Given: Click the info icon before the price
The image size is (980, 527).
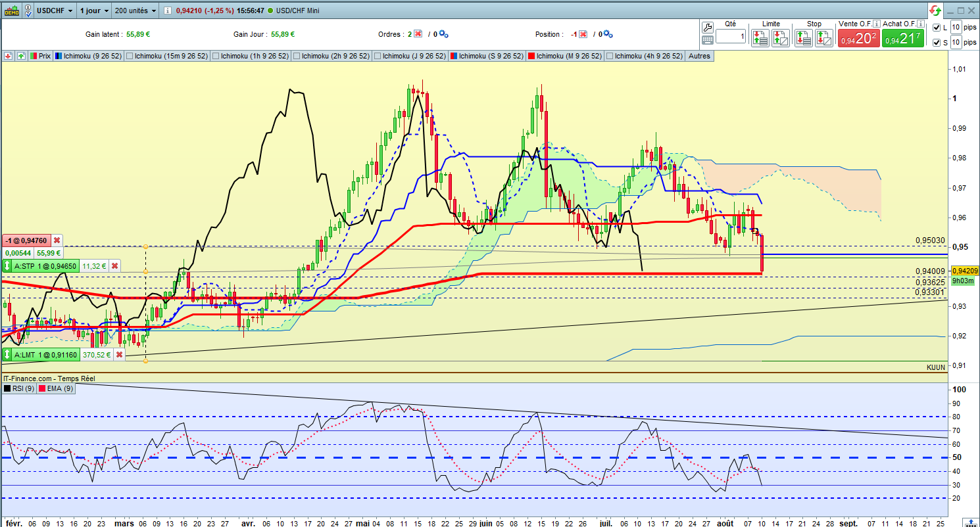Looking at the screenshot, I should click(168, 11).
